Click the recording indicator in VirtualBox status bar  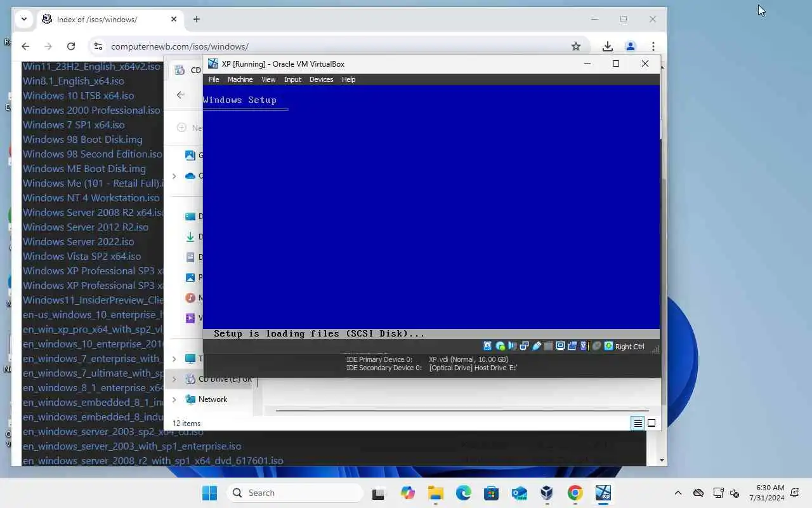572,346
